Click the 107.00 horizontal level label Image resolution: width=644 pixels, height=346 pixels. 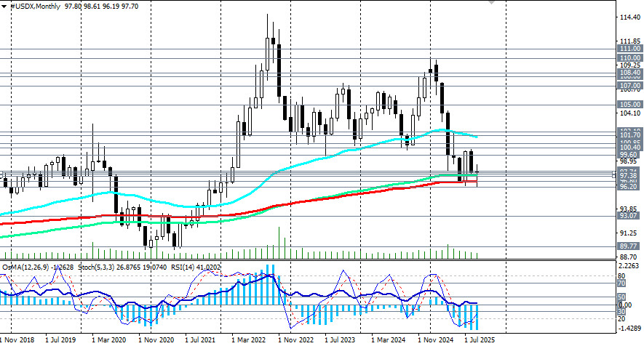(x=629, y=85)
